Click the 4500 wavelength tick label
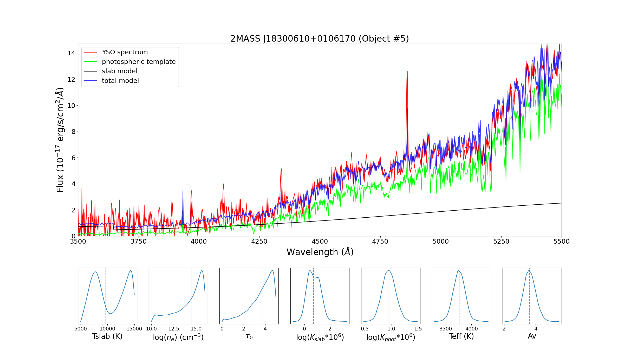624x364 pixels. coord(320,242)
